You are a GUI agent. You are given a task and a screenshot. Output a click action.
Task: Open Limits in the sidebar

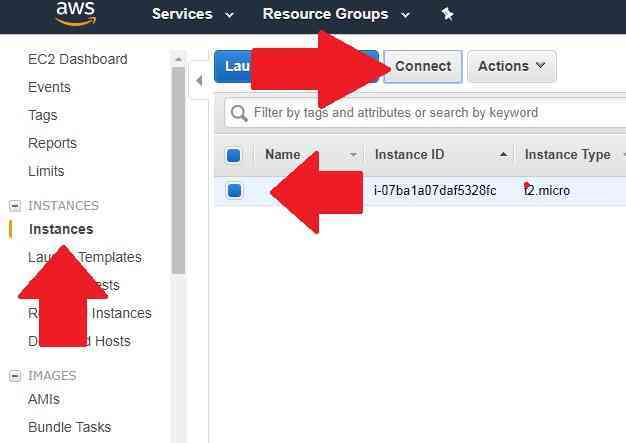tap(46, 171)
